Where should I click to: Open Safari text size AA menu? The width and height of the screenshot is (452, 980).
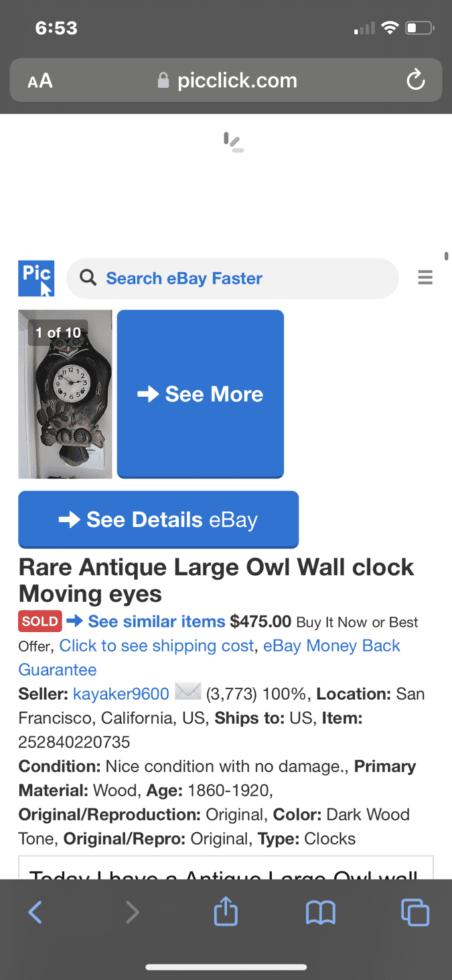pyautogui.click(x=40, y=81)
